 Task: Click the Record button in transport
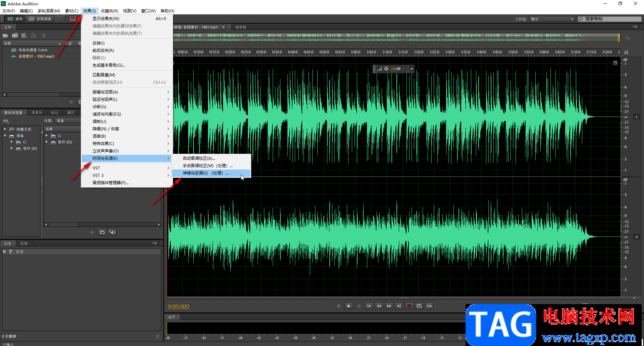click(409, 306)
